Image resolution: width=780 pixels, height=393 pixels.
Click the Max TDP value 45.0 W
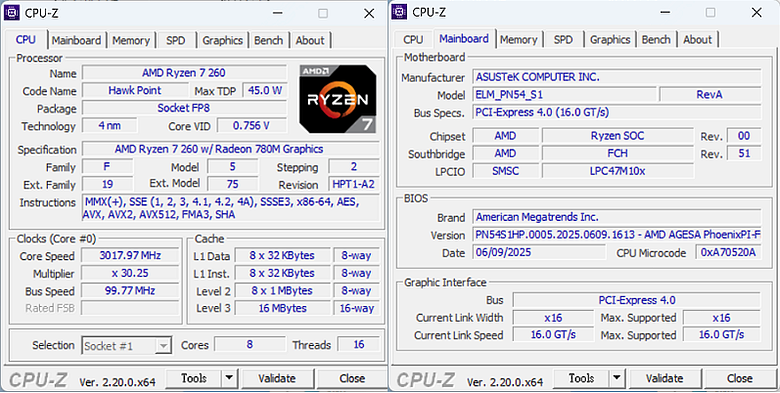click(265, 91)
